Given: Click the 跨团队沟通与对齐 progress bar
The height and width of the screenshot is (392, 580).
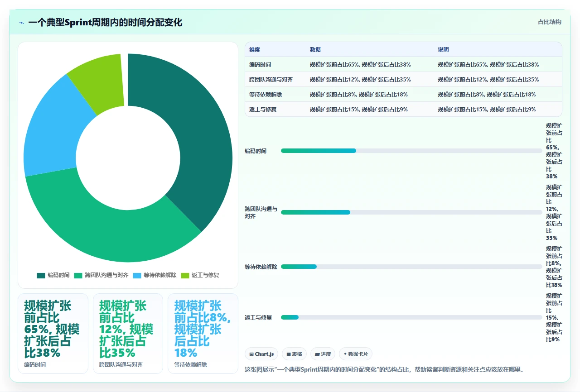Looking at the screenshot, I should pyautogui.click(x=411, y=212).
